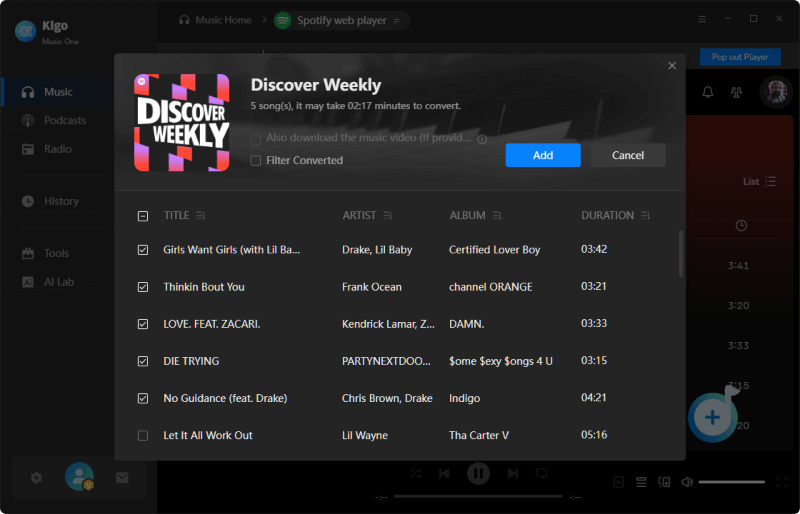Skip to previous track

(x=444, y=474)
